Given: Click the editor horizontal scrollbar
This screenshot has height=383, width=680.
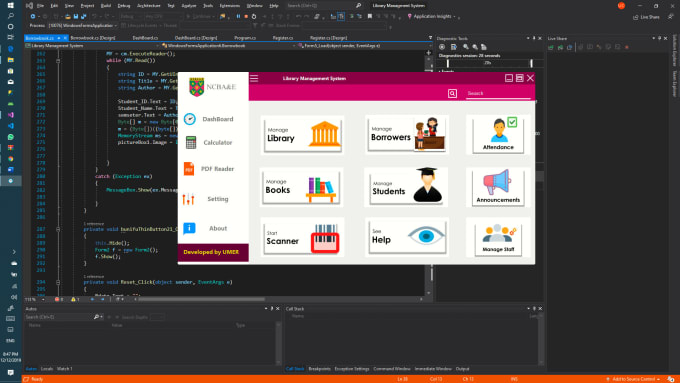Looking at the screenshot, I should 201,299.
